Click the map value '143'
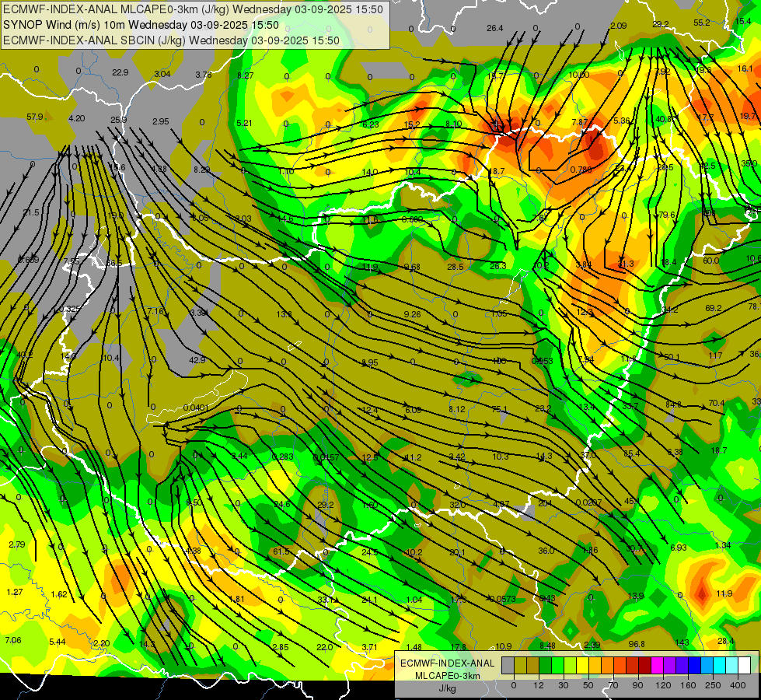761x700 pixels. pos(682,642)
